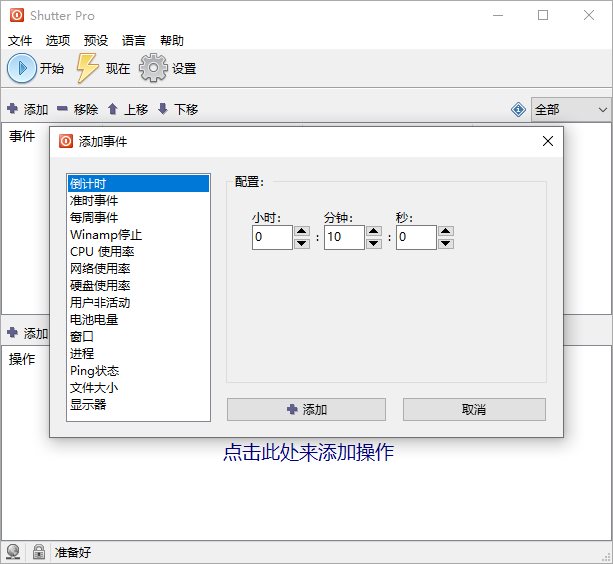613x564 pixels.
Task: Select 电池电量 event type in list
Action: pos(94,319)
